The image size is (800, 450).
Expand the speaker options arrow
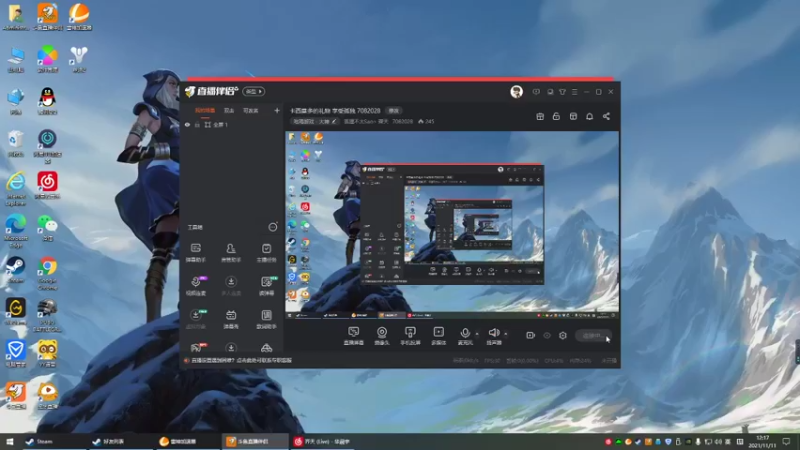tap(506, 334)
